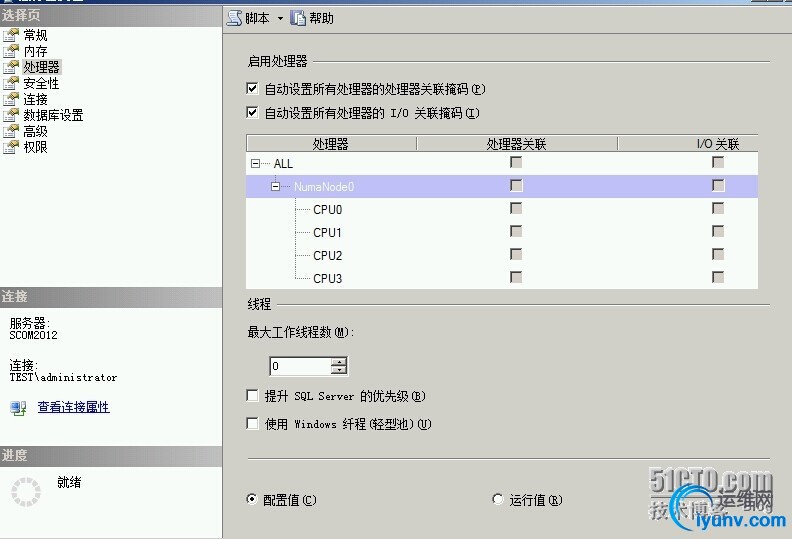Click the TEST\administrator connection text
Image resolution: width=792 pixels, height=539 pixels.
[x=63, y=377]
